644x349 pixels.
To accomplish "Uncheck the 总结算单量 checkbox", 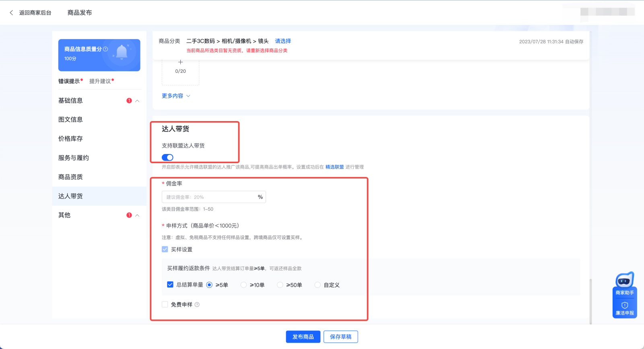I will (x=170, y=285).
